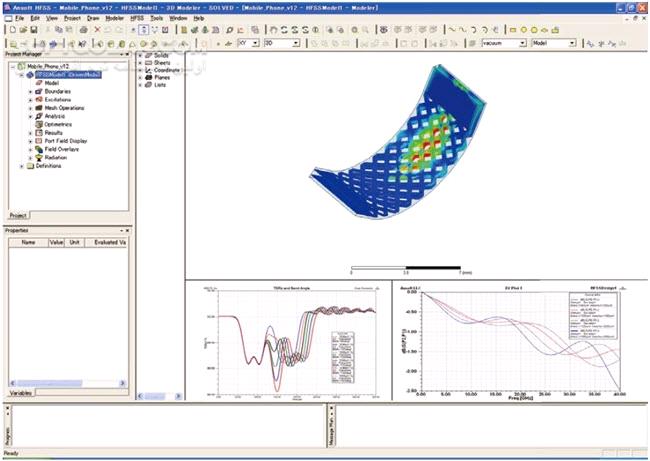The image size is (650, 461).
Task: Expand the Mesh Operations tree node
Action: [x=30, y=108]
